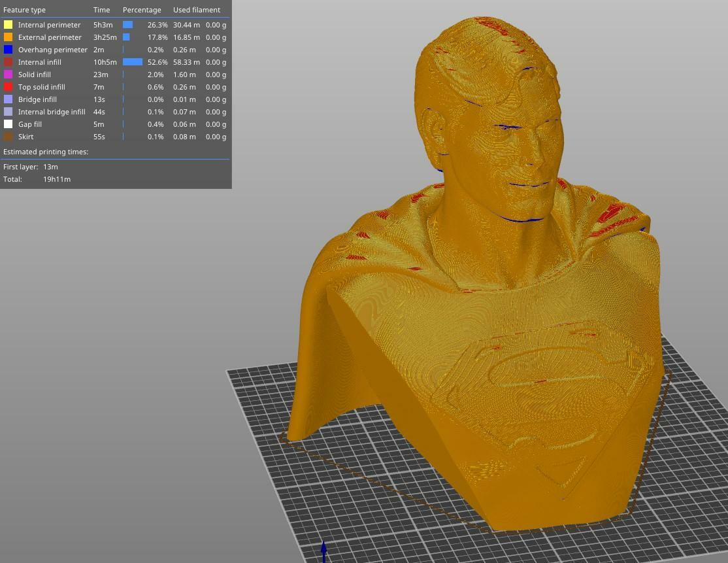This screenshot has height=563, width=728.
Task: Click the brown Skirt color swatch
Action: click(x=8, y=137)
